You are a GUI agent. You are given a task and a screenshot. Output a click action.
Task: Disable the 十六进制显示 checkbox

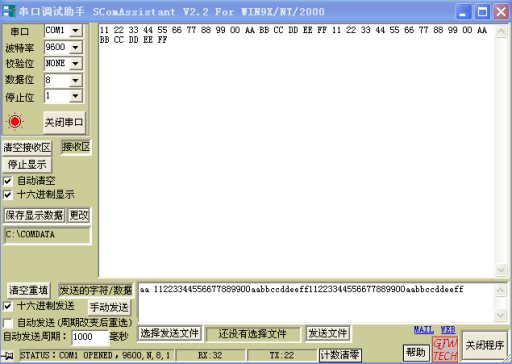[x=8, y=195]
